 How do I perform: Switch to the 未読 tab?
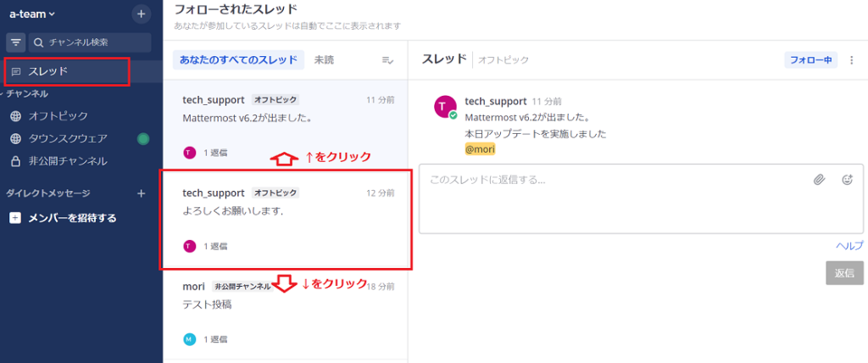(x=324, y=60)
